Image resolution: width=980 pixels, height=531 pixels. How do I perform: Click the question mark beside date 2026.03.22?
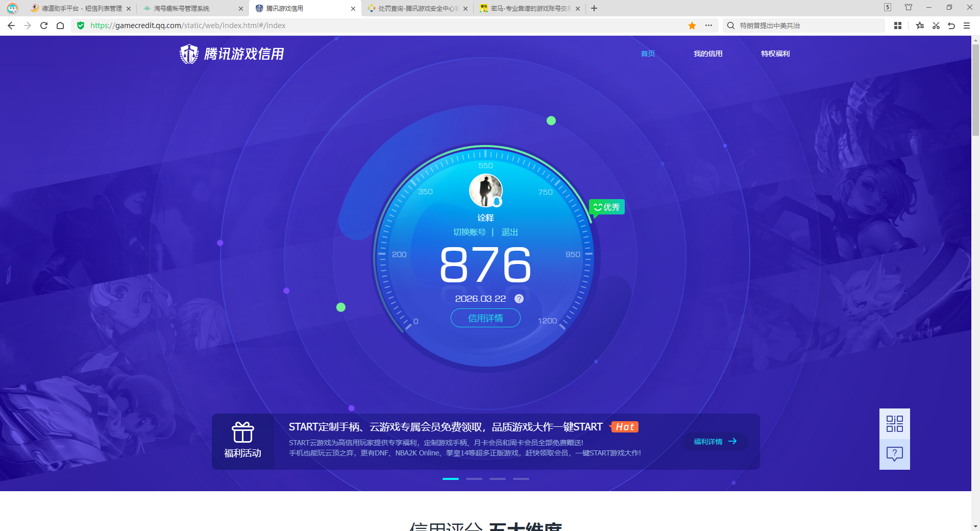point(519,299)
